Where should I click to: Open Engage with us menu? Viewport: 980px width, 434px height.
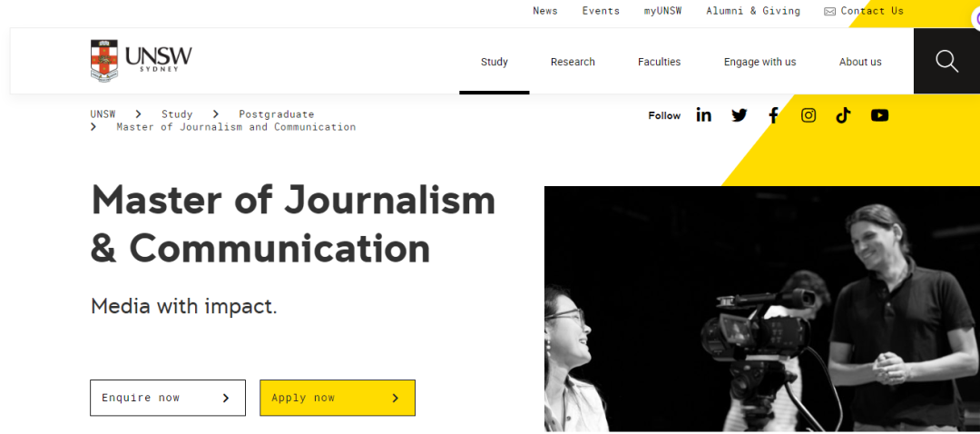pyautogui.click(x=759, y=62)
